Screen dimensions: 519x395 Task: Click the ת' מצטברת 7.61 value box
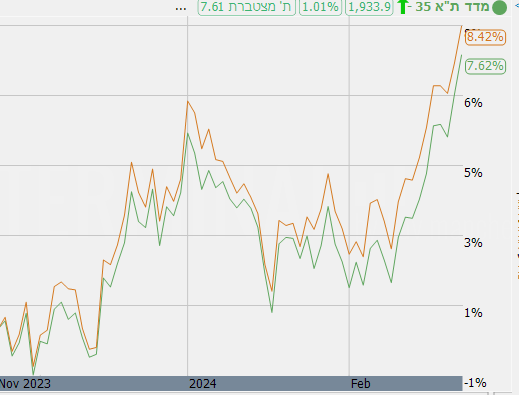(x=246, y=7)
